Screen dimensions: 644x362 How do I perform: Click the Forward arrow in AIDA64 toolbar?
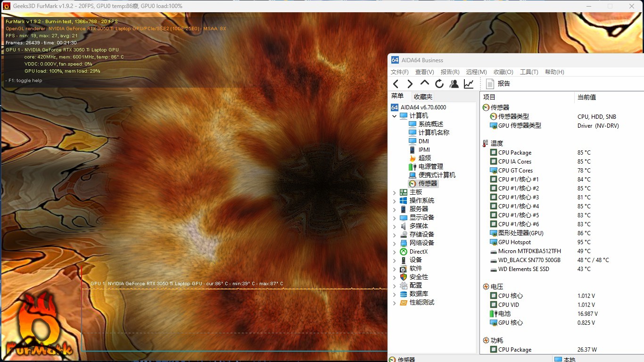pyautogui.click(x=410, y=84)
